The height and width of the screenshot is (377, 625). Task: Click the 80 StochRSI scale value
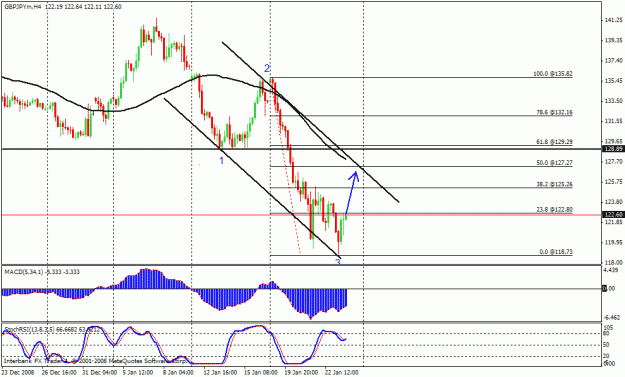click(607, 334)
